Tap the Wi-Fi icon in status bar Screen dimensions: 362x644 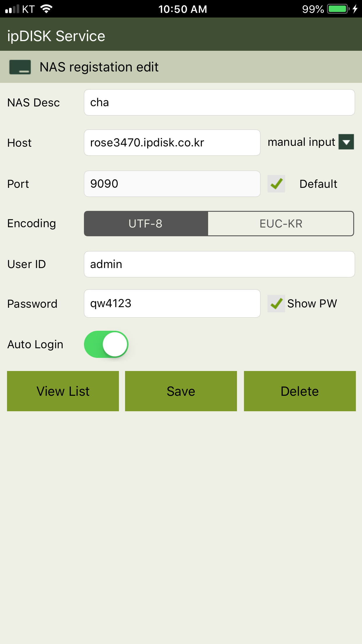[x=46, y=9]
